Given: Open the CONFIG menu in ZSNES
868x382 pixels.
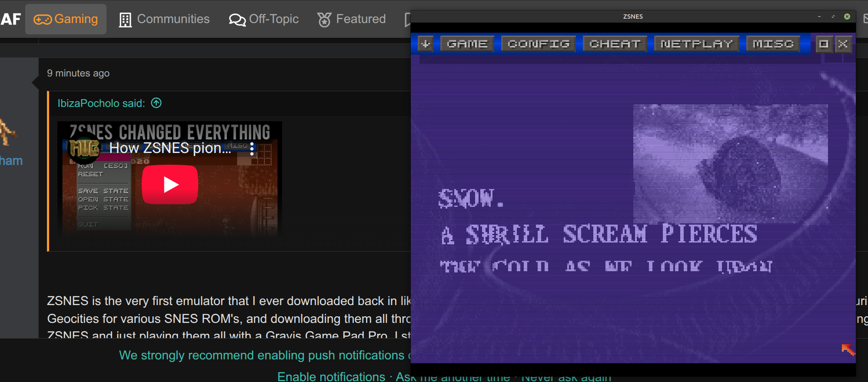Looking at the screenshot, I should pos(539,44).
